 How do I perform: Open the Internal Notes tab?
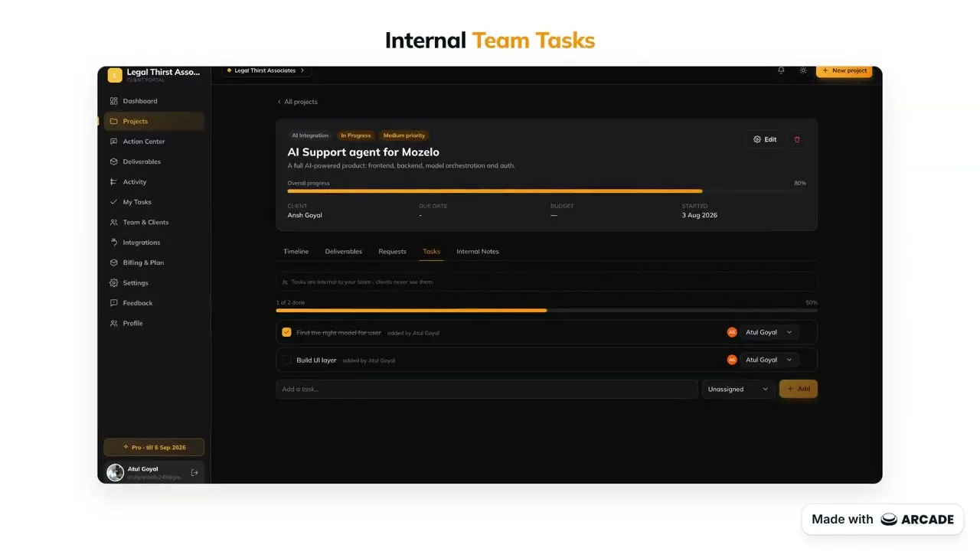click(478, 252)
